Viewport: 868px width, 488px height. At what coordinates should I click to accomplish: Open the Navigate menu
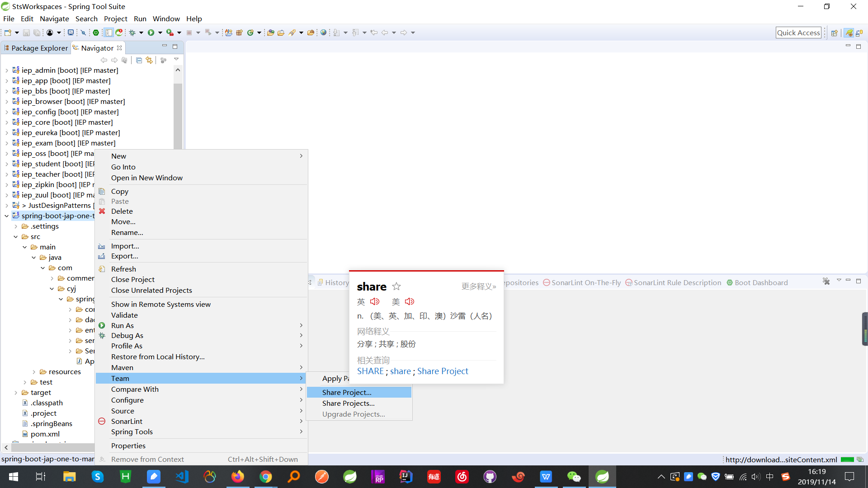54,19
